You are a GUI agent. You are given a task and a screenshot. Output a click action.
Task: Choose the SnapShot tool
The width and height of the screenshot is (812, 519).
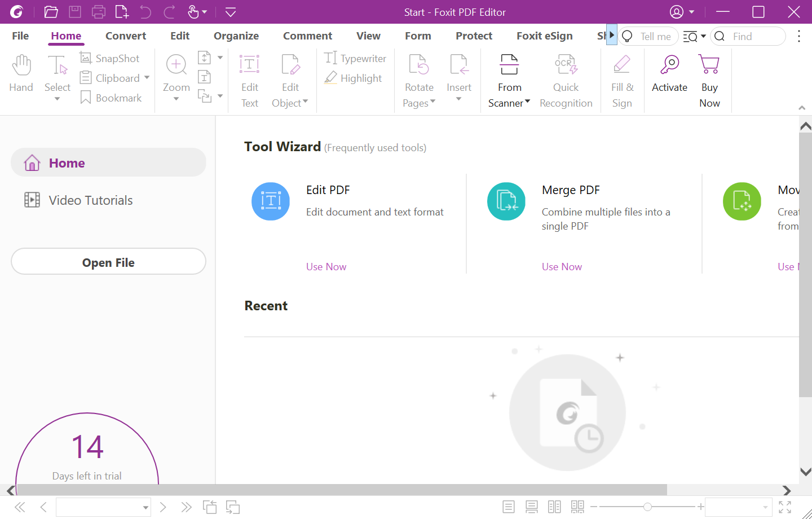point(110,58)
